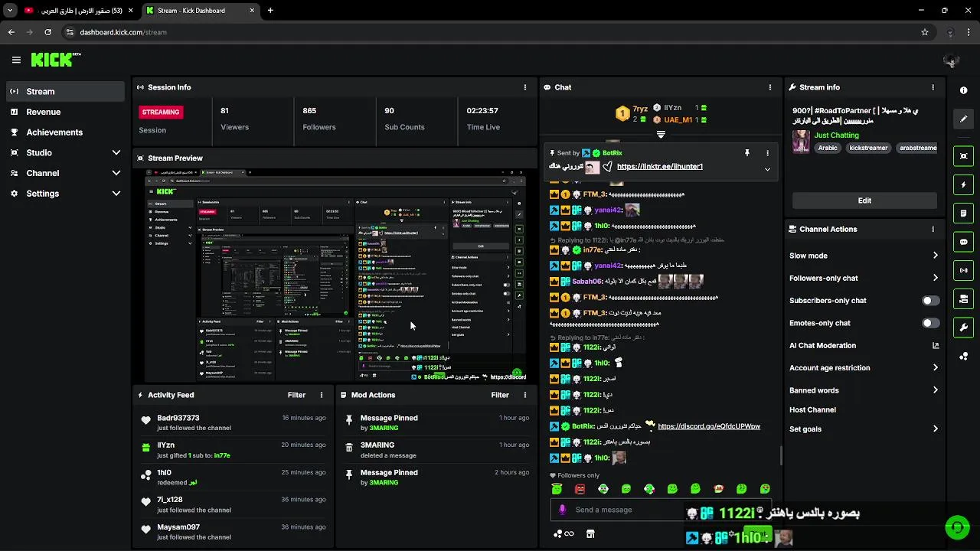Click the chat panel scrollbar
This screenshot has height=551, width=980.
click(780, 455)
